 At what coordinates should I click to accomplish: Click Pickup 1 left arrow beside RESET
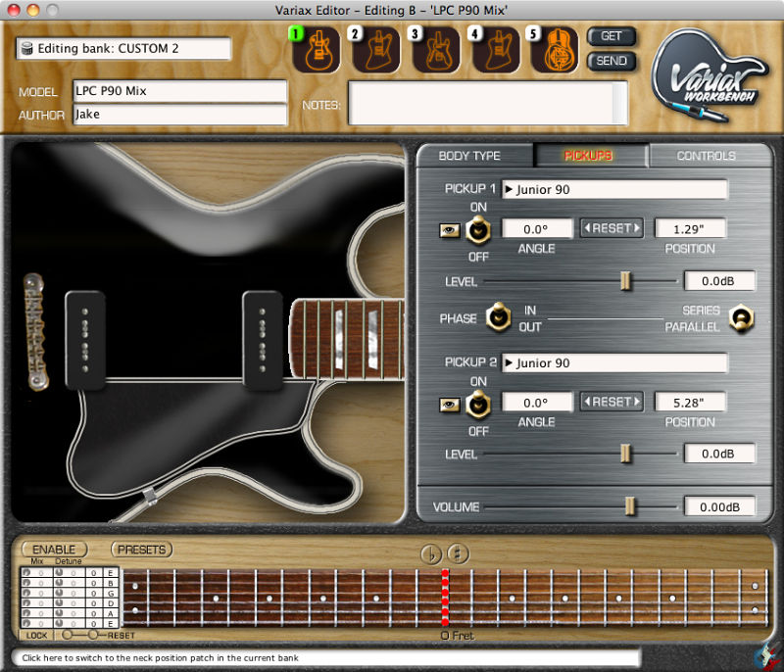587,228
